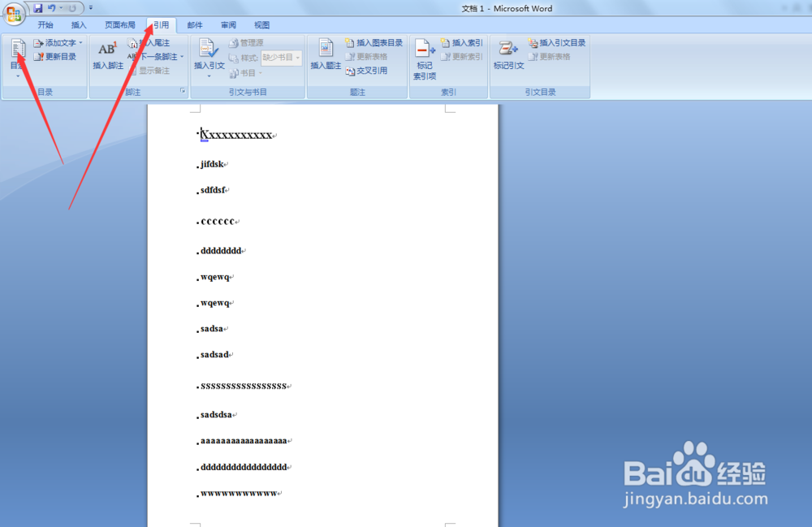
Task: Switch to the 页面布局 tab
Action: (119, 25)
